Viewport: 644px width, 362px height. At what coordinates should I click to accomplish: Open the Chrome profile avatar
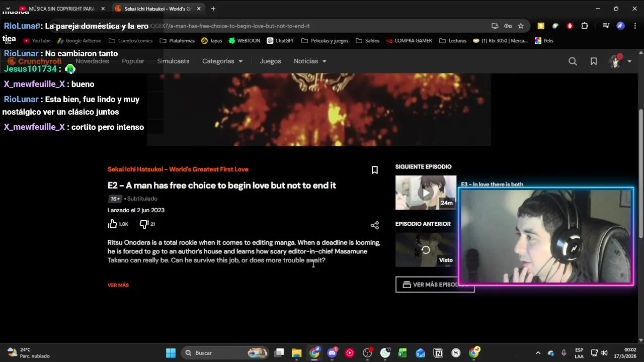pos(621,26)
